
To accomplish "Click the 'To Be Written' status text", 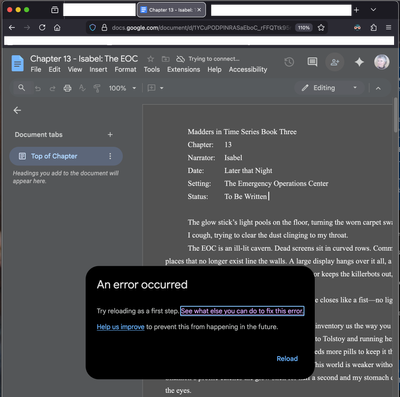I will coord(246,196).
